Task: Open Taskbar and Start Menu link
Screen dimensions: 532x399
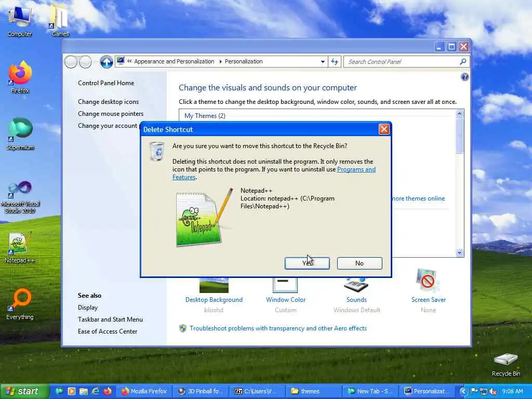Action: click(x=110, y=320)
